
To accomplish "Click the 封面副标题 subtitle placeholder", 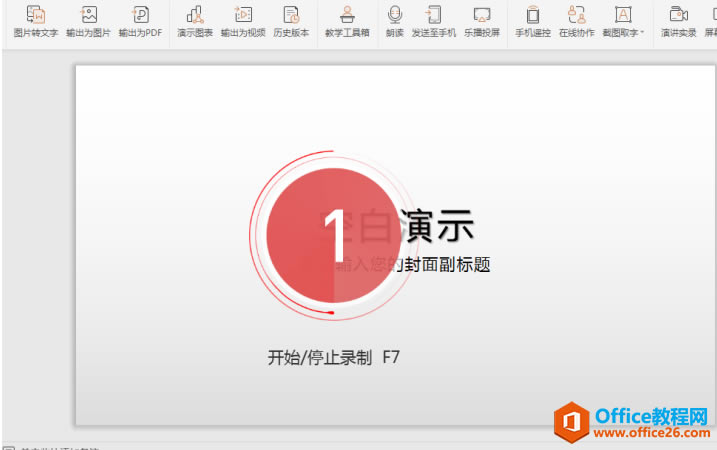I will 447,264.
